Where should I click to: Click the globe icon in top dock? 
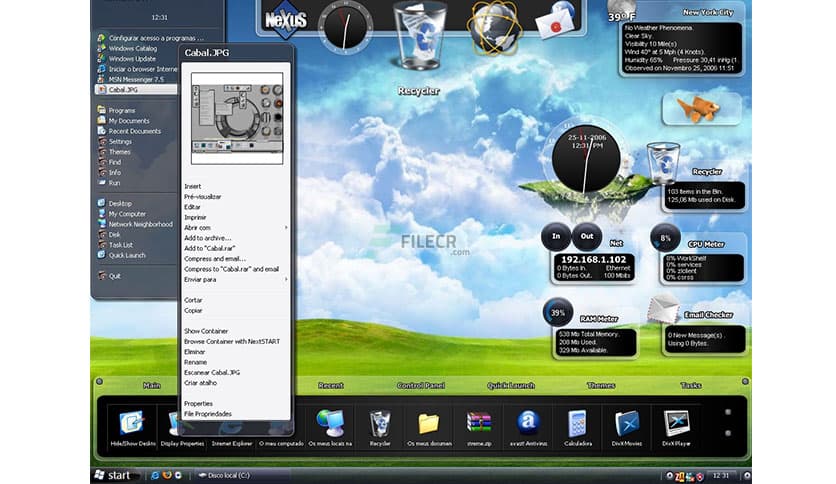click(494, 29)
